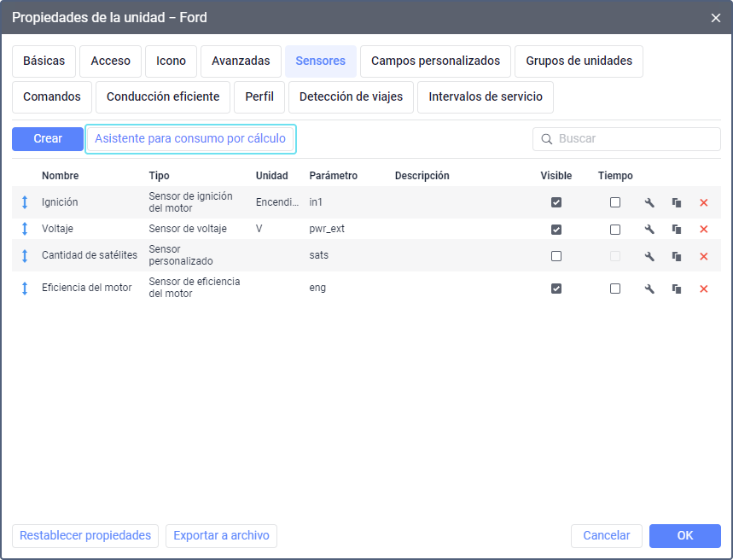
Task: Delete the Ignición sensor row
Action: (x=704, y=203)
